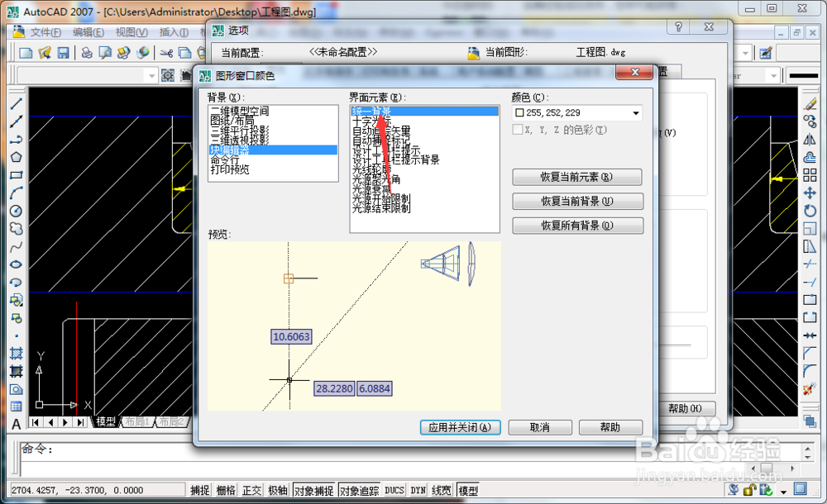
Task: Switch to the 模型 layout tab
Action: 106,421
